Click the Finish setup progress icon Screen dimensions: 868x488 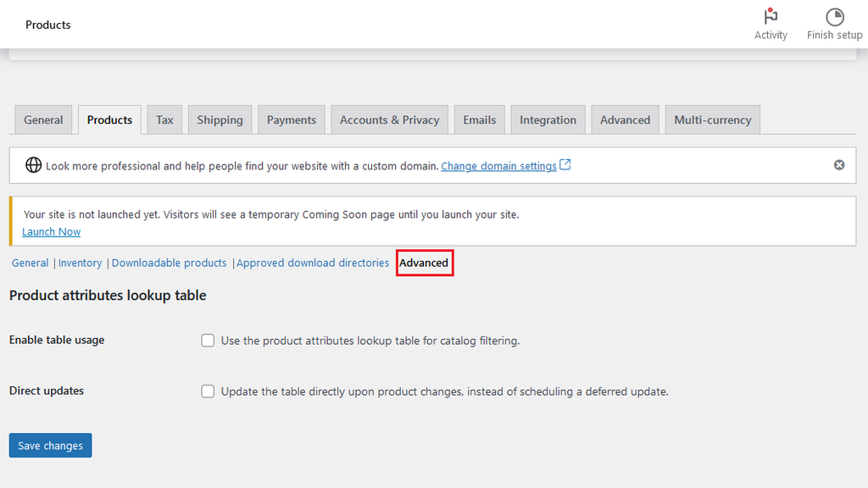pyautogui.click(x=834, y=17)
